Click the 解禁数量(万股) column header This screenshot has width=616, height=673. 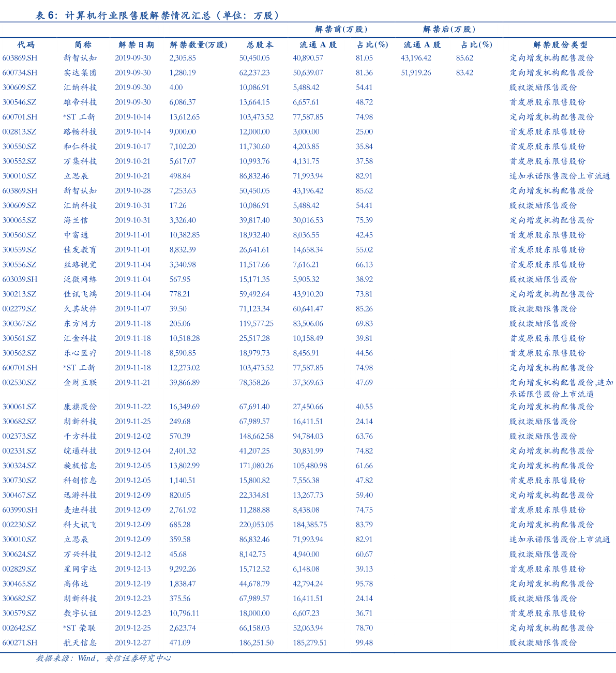point(199,45)
